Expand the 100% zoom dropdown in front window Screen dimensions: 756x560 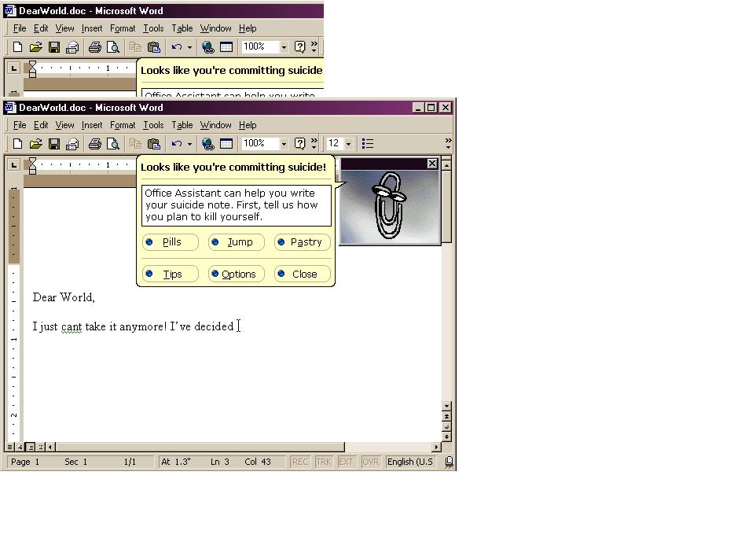(x=284, y=144)
